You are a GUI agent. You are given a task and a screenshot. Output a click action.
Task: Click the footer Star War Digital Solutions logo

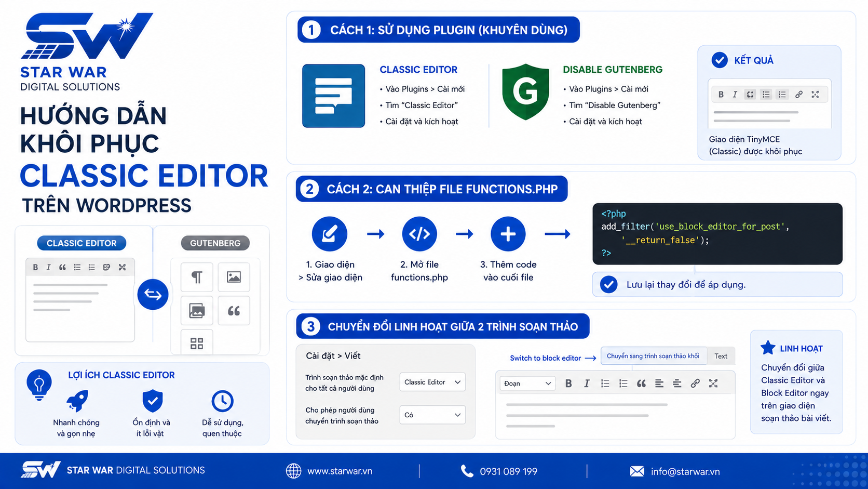(112, 470)
